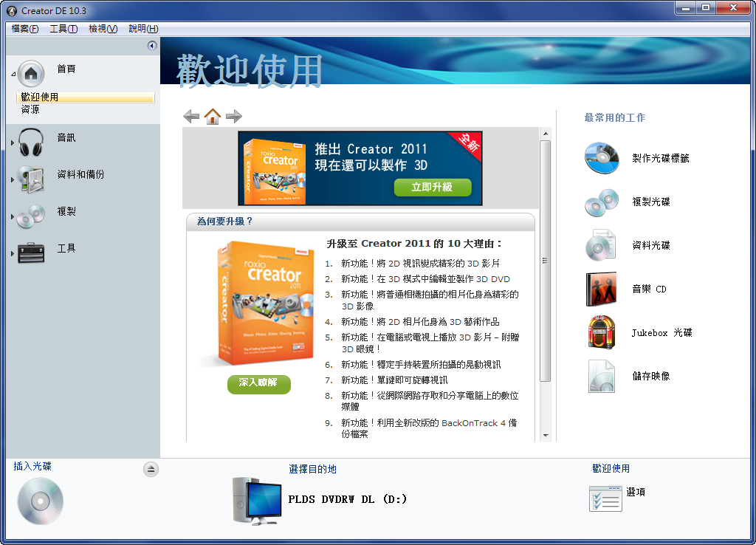
Task: Click the computer destination drive icon
Action: click(x=256, y=501)
